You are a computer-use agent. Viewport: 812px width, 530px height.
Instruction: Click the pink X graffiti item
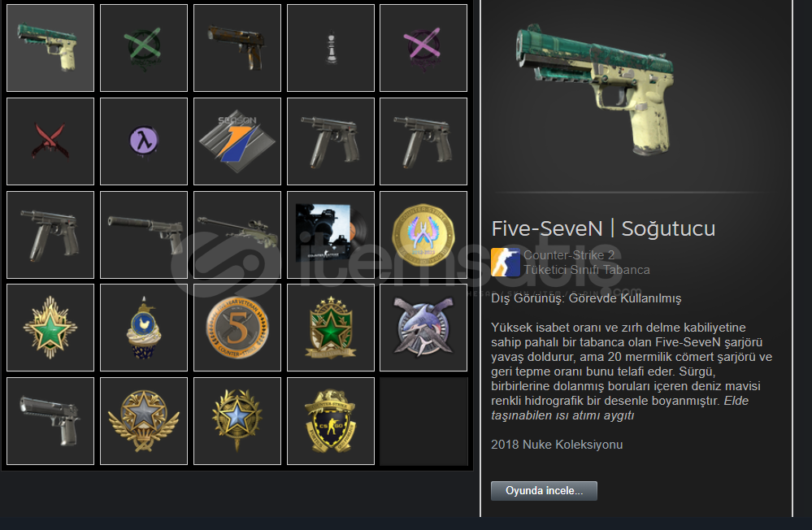[423, 48]
